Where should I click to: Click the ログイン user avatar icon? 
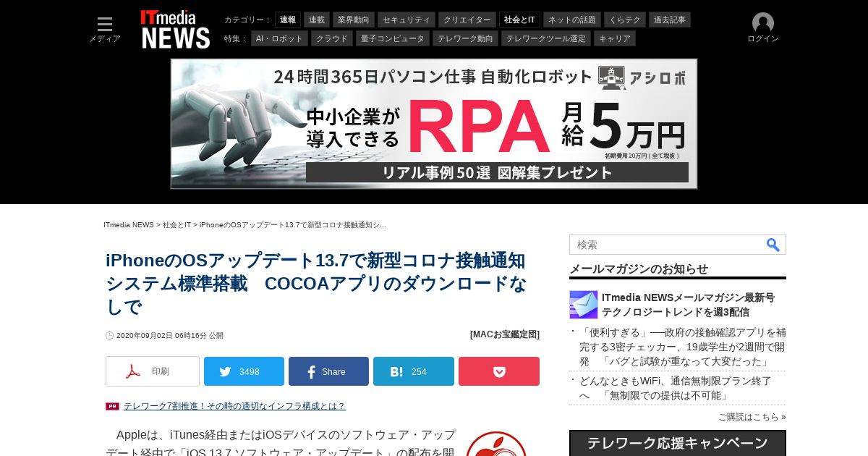pyautogui.click(x=763, y=23)
